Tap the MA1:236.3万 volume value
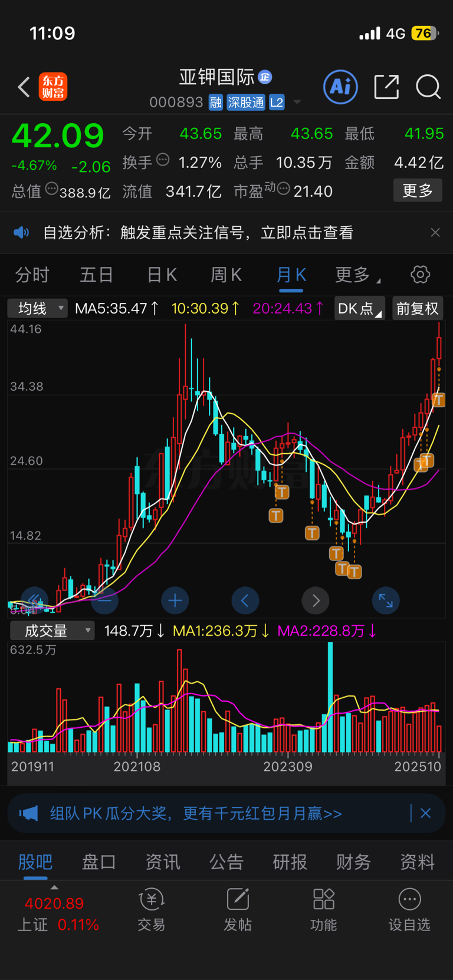This screenshot has height=980, width=453. [221, 631]
